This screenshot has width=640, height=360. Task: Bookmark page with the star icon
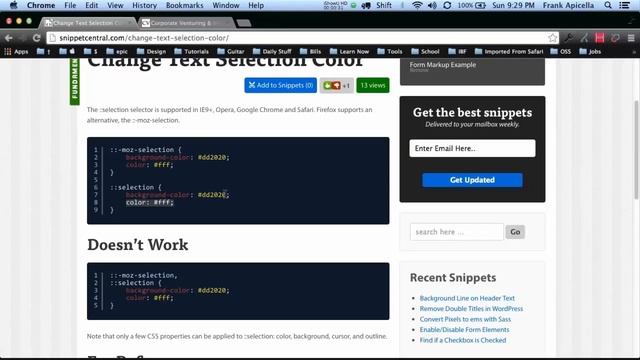click(552, 38)
